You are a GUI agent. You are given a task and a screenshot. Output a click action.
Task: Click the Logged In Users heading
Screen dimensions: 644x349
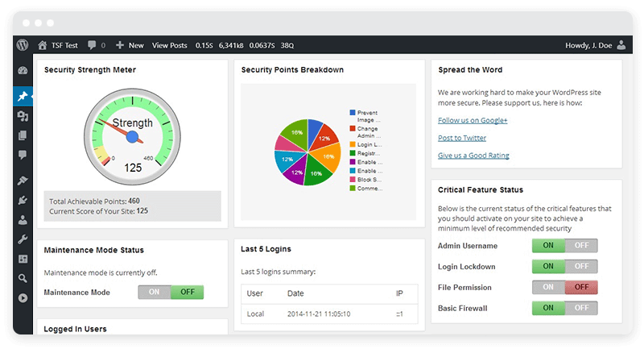point(75,329)
